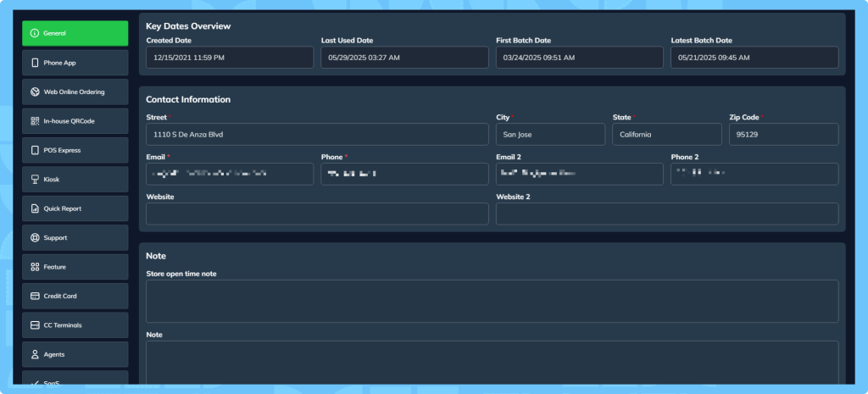Click the In-house QRCode icon

pyautogui.click(x=35, y=121)
